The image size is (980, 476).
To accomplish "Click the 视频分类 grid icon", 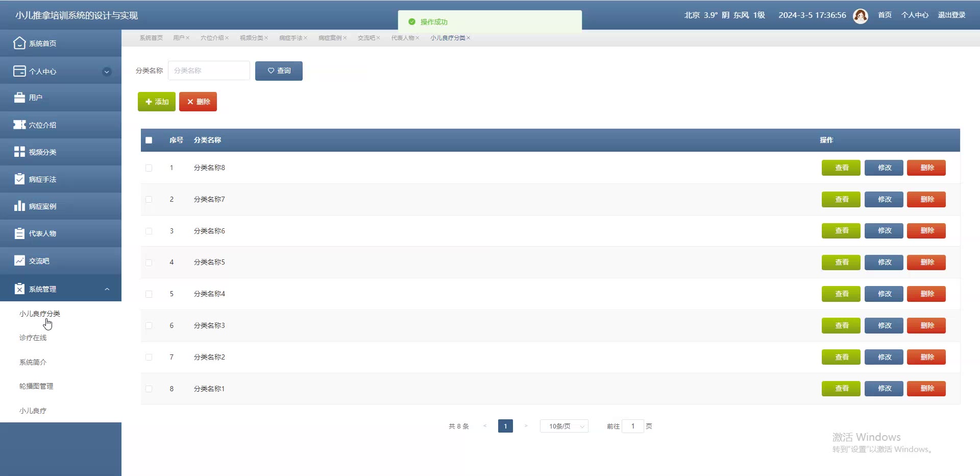I will 19,152.
